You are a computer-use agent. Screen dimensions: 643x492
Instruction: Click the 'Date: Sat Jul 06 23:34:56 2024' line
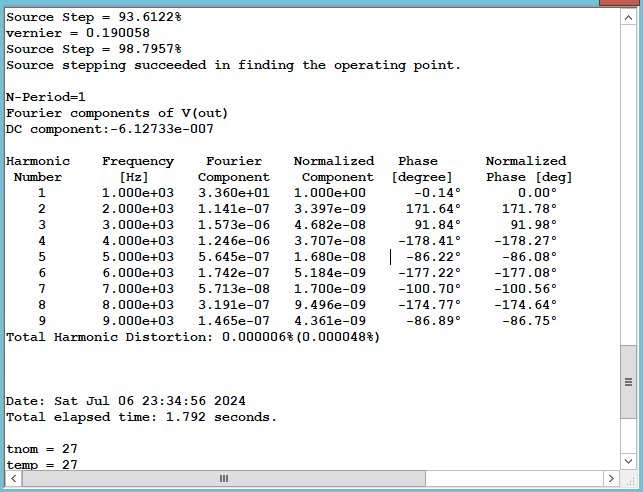pos(126,401)
